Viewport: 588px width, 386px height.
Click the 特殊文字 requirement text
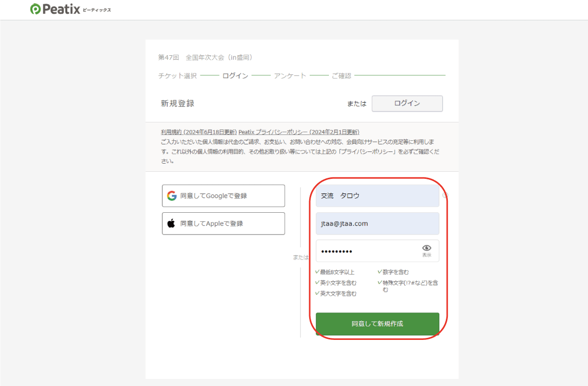click(x=410, y=286)
